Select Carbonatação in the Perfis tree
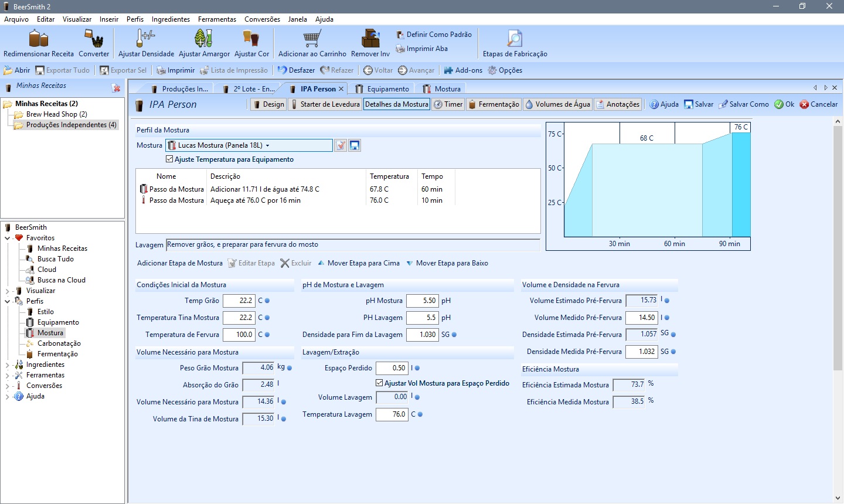Image resolution: width=844 pixels, height=504 pixels. point(59,343)
